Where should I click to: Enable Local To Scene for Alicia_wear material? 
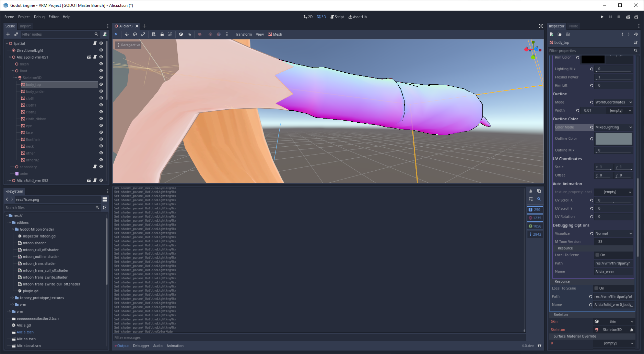click(x=597, y=255)
